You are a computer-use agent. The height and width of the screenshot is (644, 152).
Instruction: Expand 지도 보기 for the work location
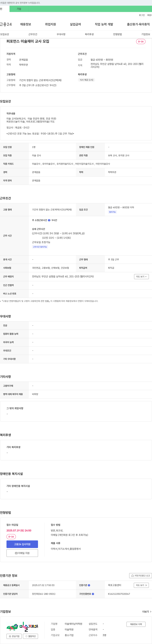(x=141, y=276)
